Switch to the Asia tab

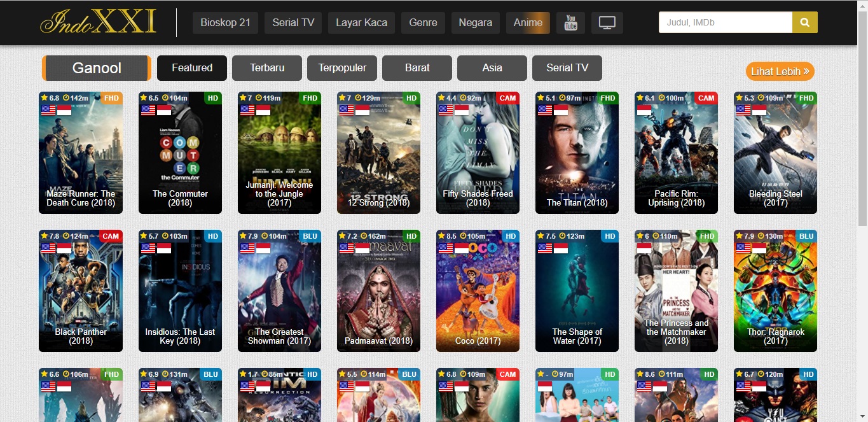492,68
